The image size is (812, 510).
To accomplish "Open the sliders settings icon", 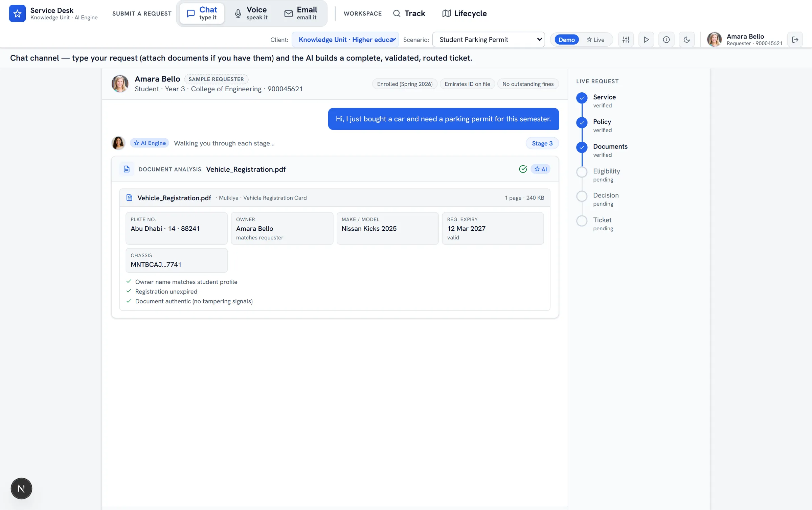I will pyautogui.click(x=626, y=40).
